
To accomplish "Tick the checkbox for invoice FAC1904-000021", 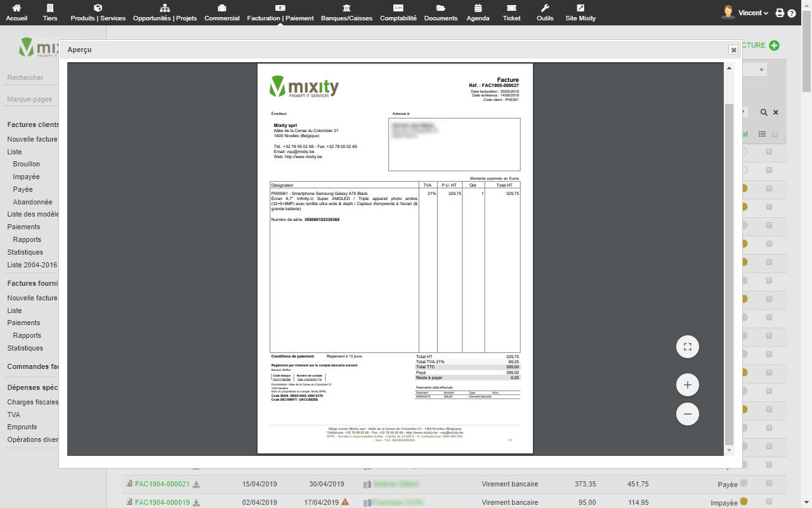I will point(769,484).
